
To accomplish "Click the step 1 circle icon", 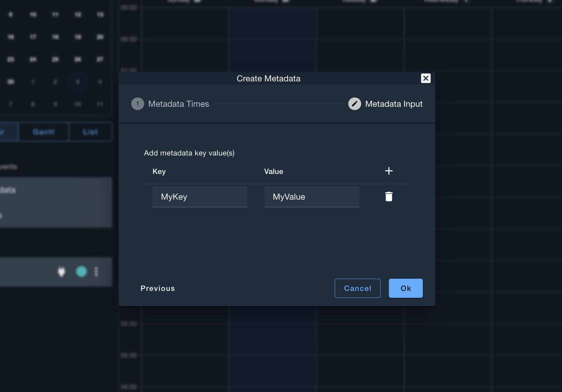I will coord(138,104).
